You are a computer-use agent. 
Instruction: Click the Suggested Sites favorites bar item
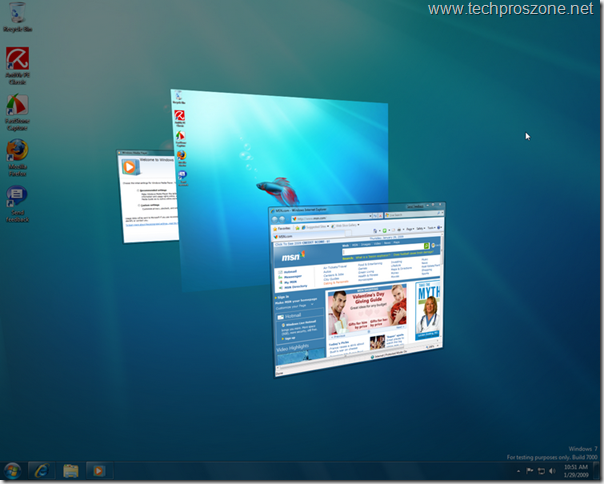315,227
